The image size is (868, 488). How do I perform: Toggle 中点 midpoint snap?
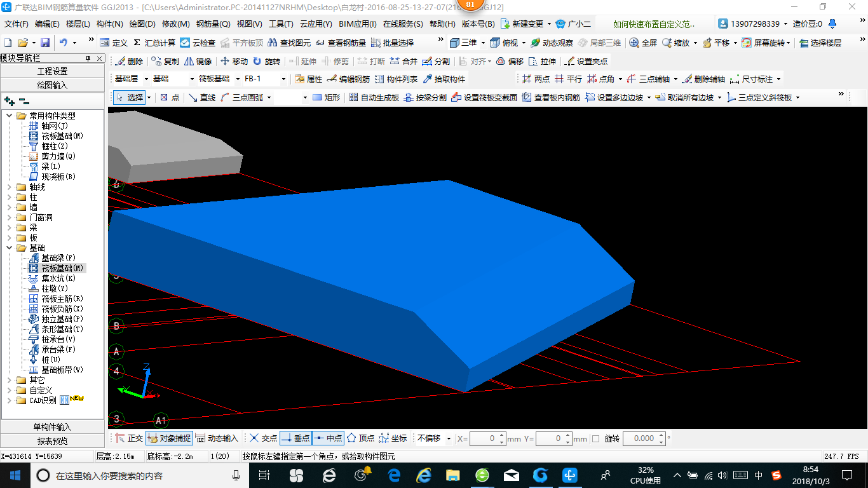pyautogui.click(x=328, y=438)
